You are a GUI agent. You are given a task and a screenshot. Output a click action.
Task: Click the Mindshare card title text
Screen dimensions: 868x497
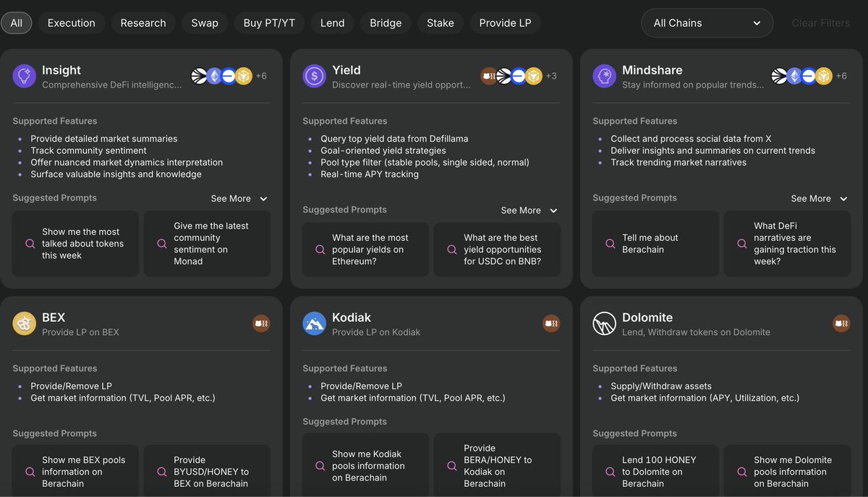pos(652,70)
